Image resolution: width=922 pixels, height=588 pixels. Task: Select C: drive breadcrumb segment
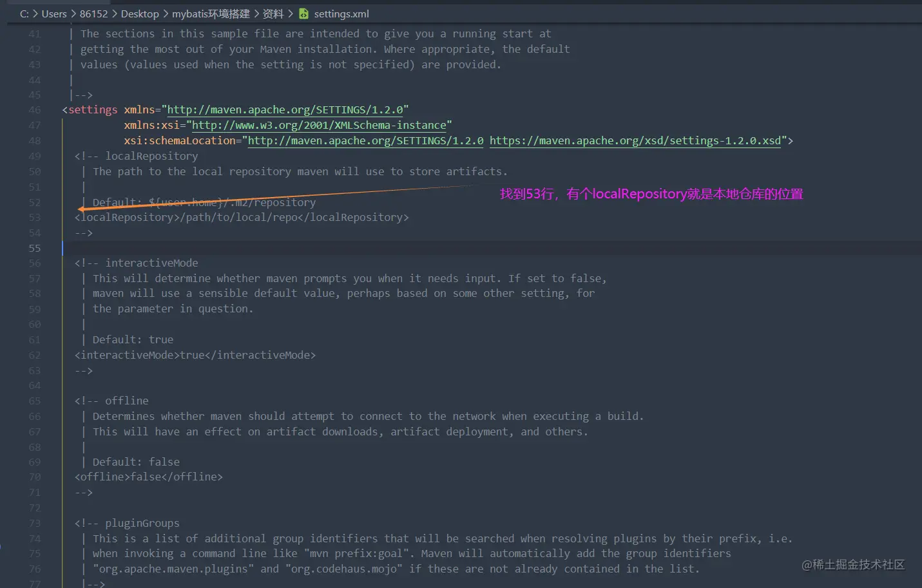24,14
